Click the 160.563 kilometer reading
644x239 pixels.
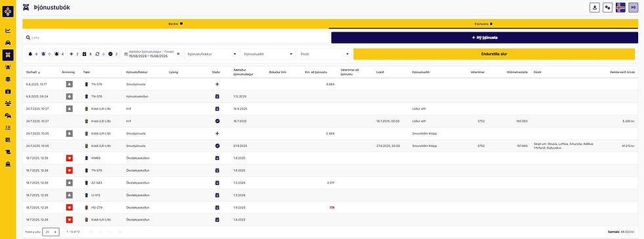click(522, 121)
